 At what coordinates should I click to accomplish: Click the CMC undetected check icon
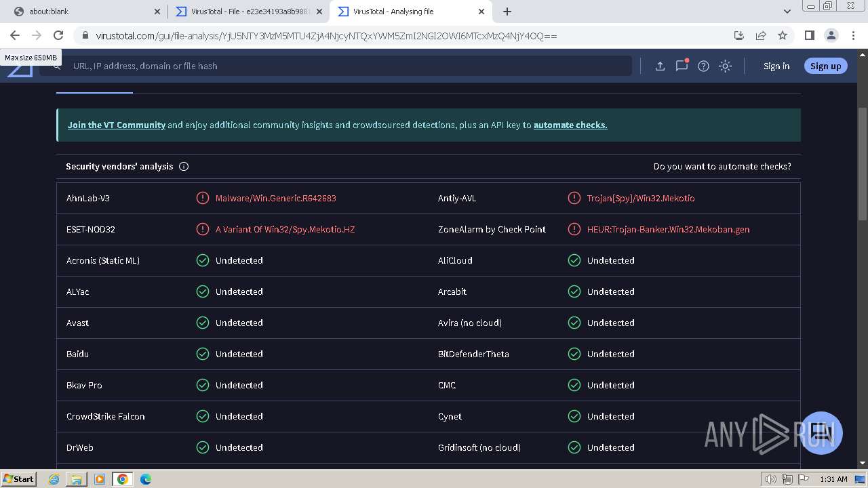click(574, 385)
